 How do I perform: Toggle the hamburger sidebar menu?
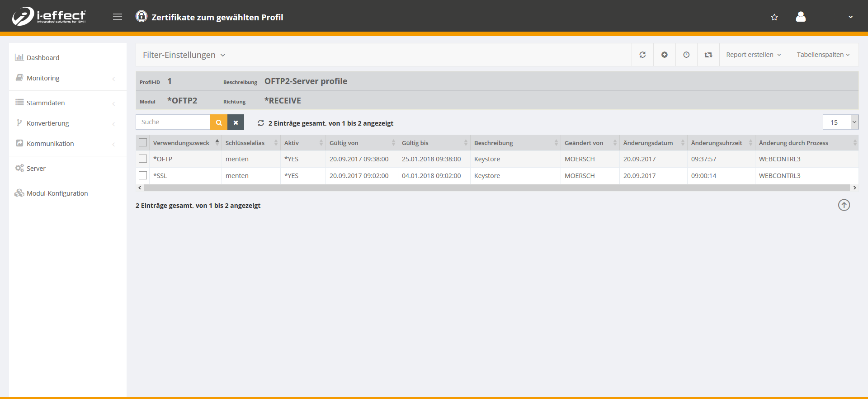(118, 17)
